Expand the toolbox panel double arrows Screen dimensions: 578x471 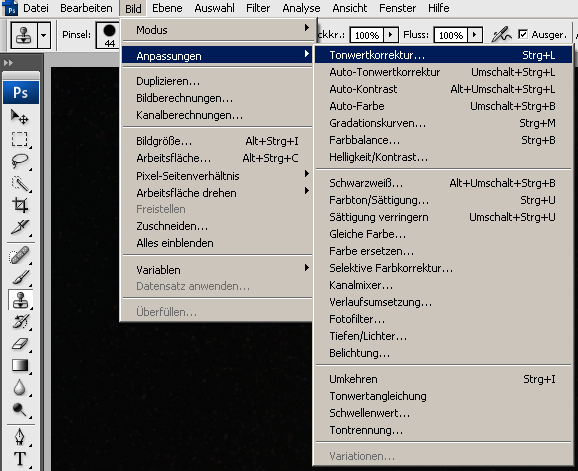[8, 63]
